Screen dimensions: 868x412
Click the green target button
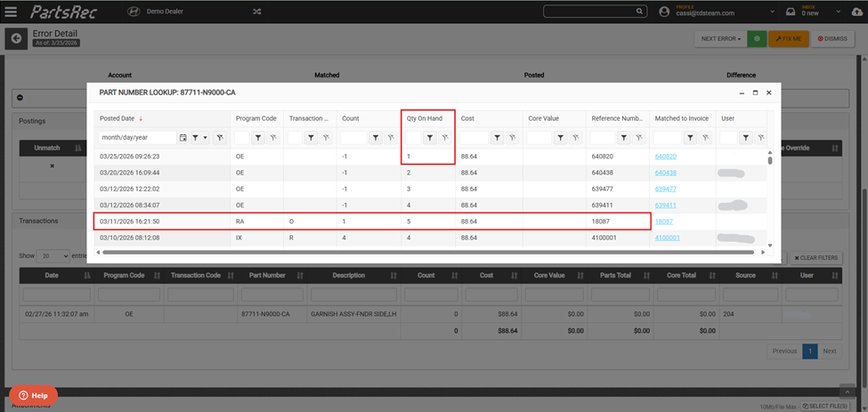pyautogui.click(x=757, y=39)
